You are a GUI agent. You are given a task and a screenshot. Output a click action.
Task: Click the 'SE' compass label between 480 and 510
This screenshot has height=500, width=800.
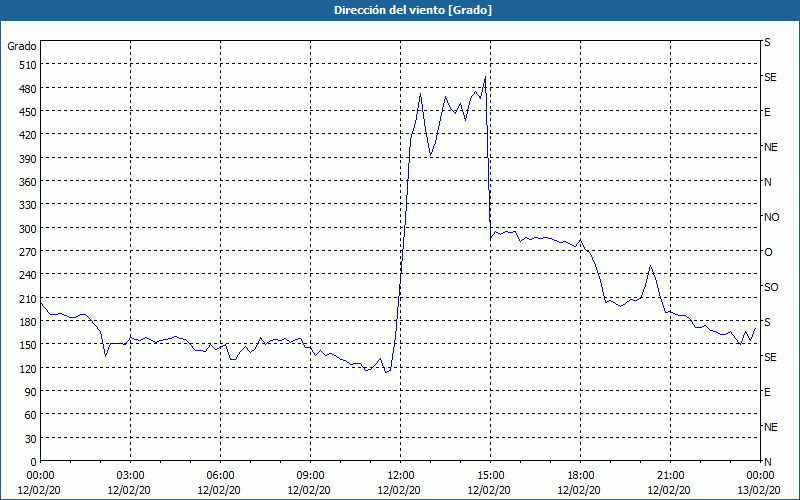pyautogui.click(x=770, y=77)
